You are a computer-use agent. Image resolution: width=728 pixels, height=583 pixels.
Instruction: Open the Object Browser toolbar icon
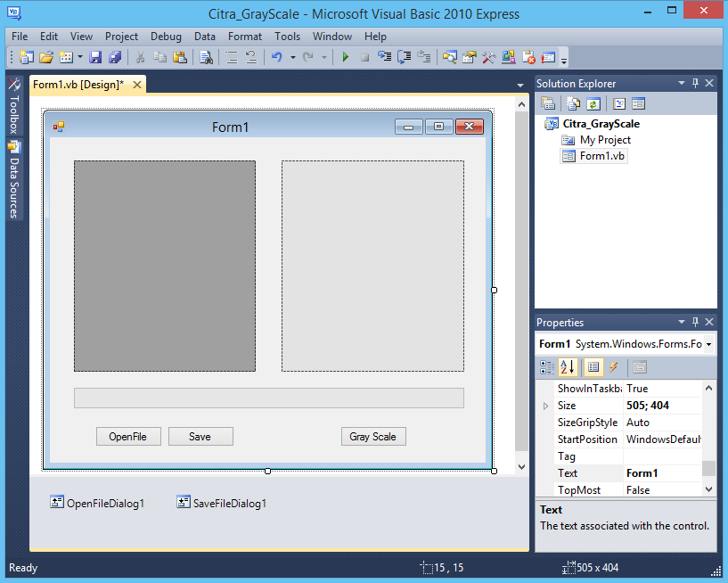point(509,57)
